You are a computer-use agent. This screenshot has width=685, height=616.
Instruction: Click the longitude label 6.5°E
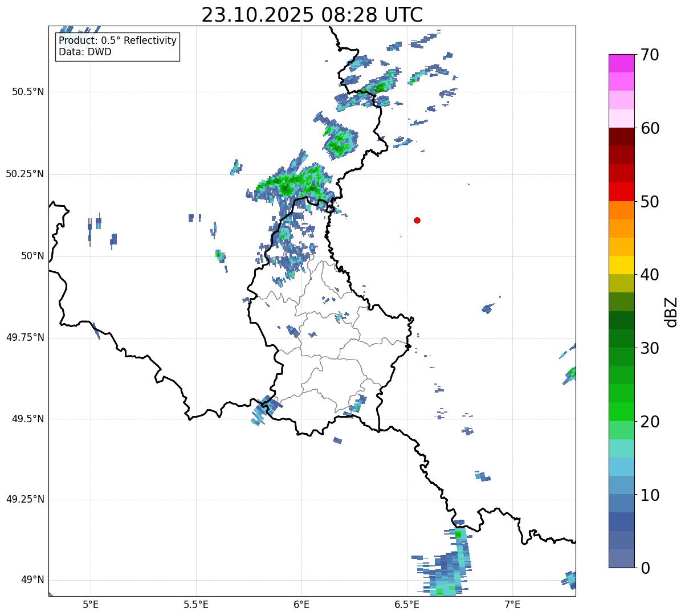click(x=407, y=605)
